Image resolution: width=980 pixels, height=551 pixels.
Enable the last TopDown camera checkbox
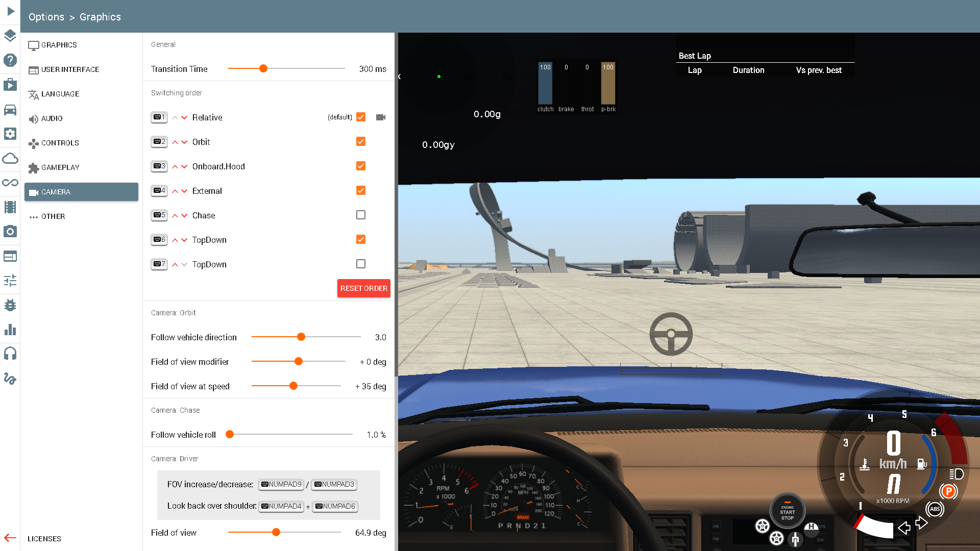click(x=361, y=264)
